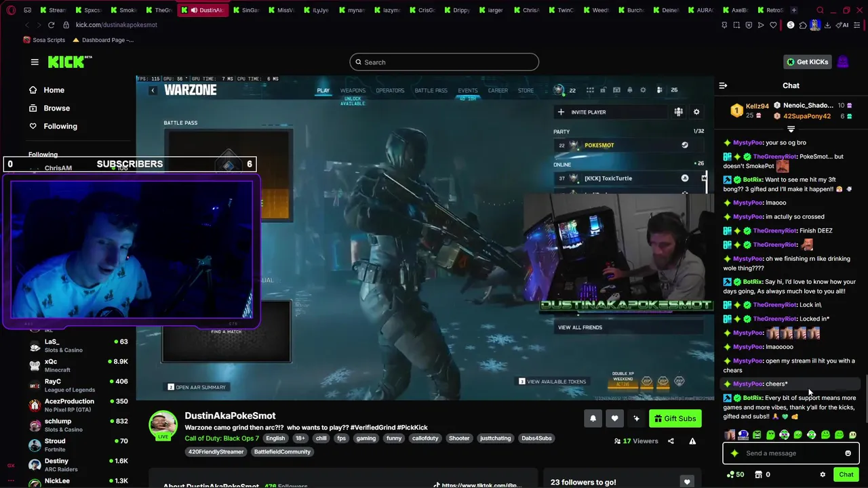Send message with Chat button
Image resolution: width=868 pixels, height=488 pixels.
tap(846, 474)
